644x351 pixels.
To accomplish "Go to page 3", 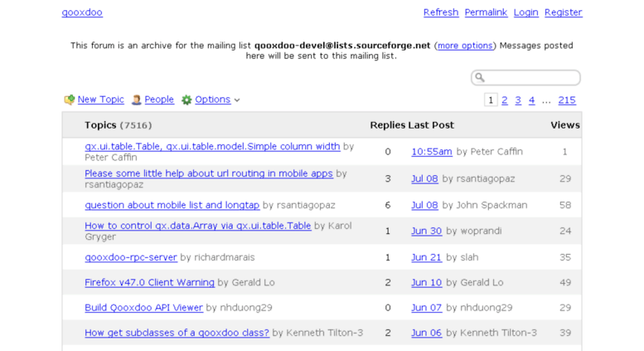I will pos(518,100).
